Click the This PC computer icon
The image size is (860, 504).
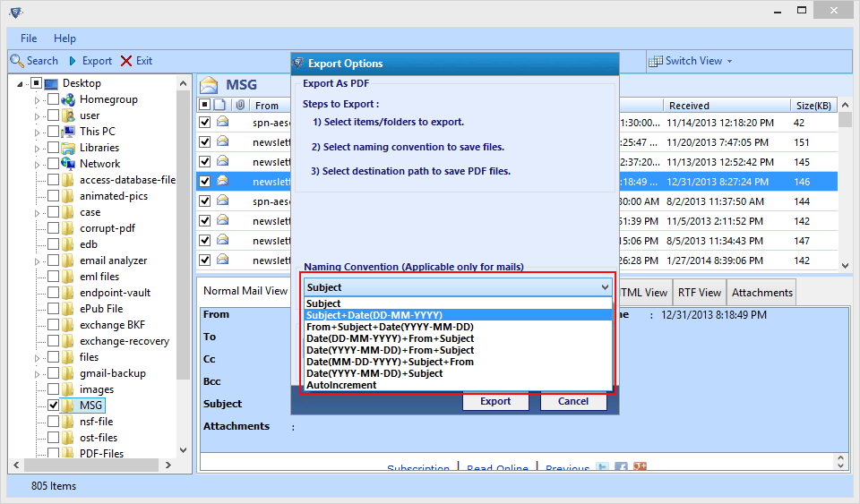point(68,132)
